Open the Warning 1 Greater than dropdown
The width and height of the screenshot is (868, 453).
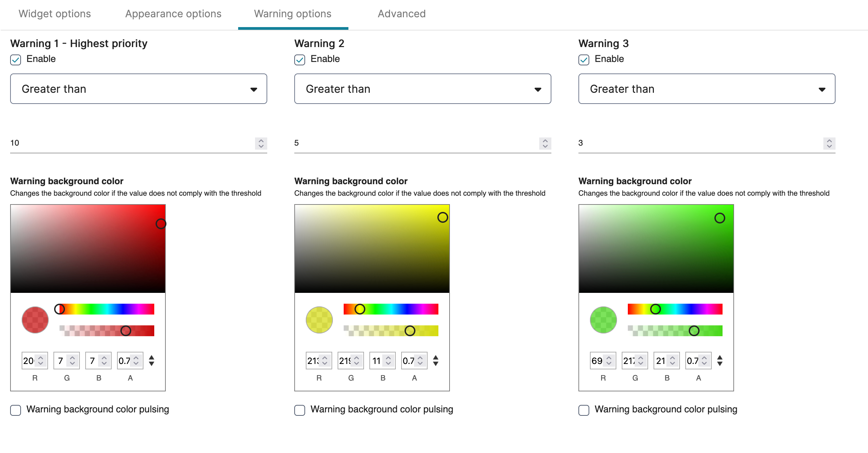(x=139, y=89)
